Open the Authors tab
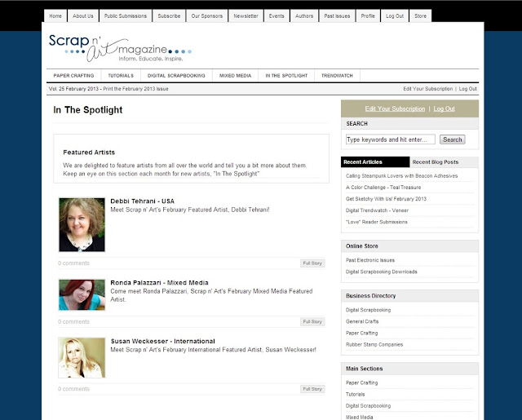The image size is (522, 420). pos(304,16)
